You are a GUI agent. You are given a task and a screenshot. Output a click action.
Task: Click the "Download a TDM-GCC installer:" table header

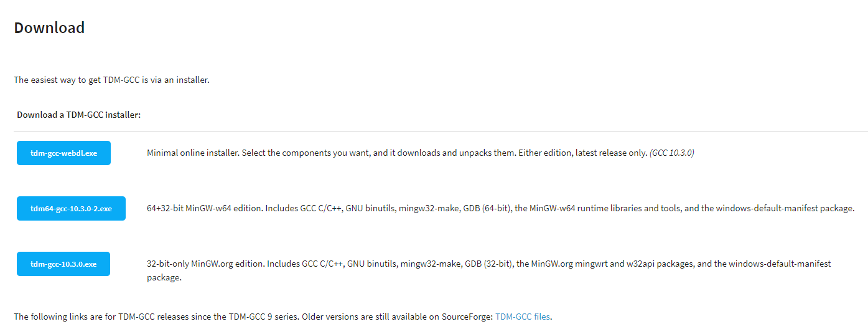pos(78,115)
